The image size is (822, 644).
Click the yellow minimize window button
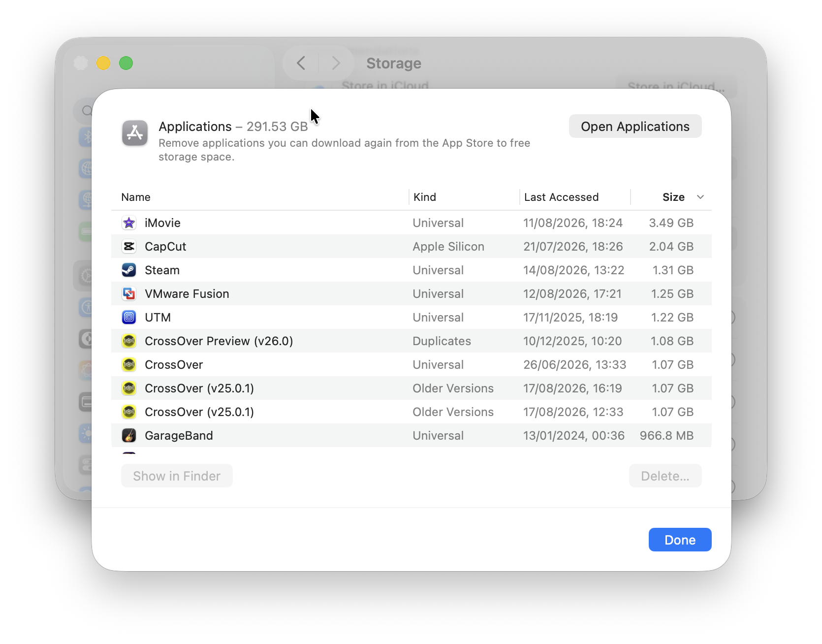103,63
